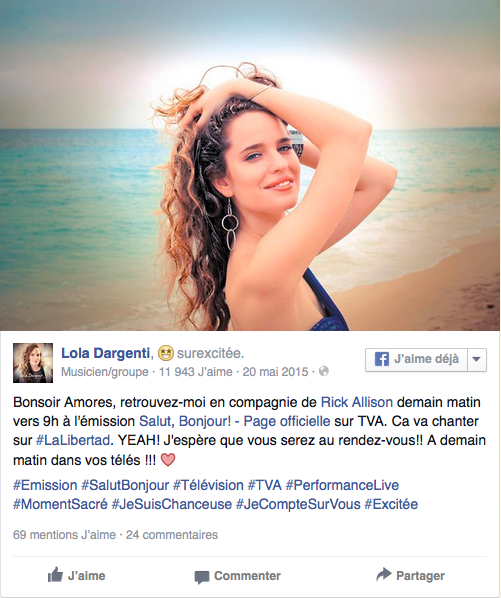Show the 24 commentaires
This screenshot has height=598, width=501.
pos(172,535)
